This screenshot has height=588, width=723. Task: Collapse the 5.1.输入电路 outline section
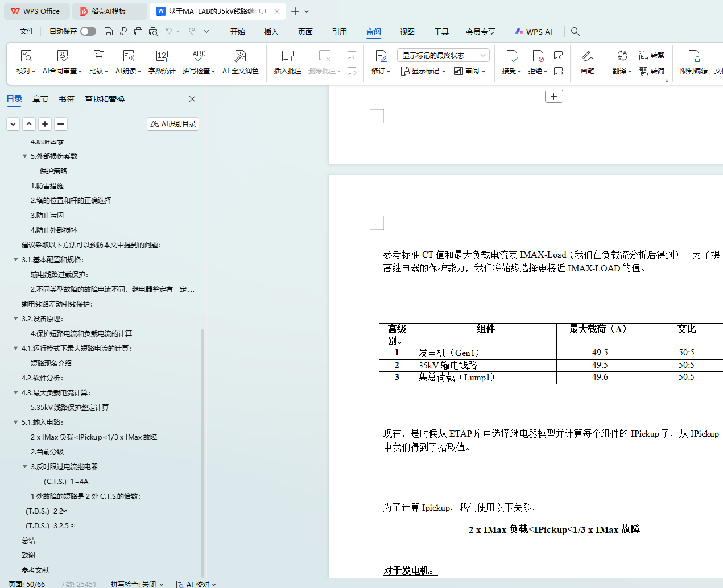coord(16,422)
